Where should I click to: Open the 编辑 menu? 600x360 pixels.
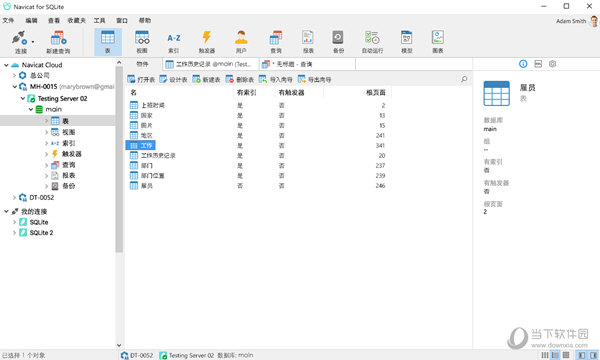31,20
